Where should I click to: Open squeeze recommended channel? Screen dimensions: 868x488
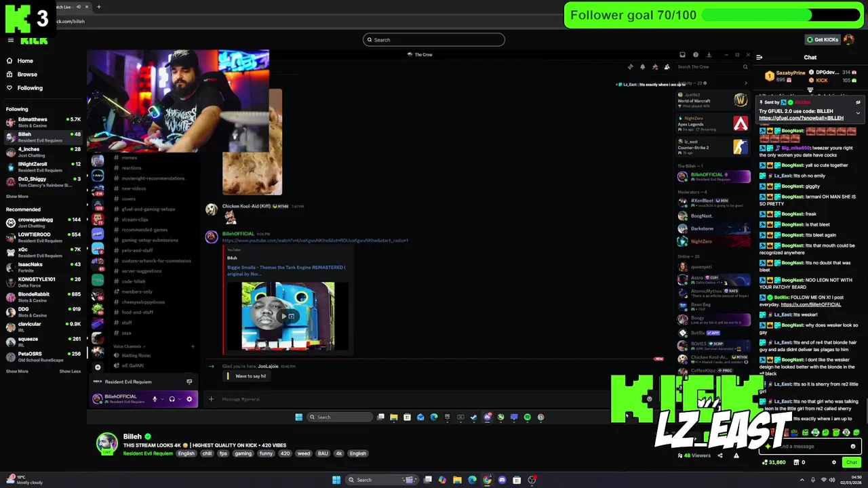(x=42, y=342)
